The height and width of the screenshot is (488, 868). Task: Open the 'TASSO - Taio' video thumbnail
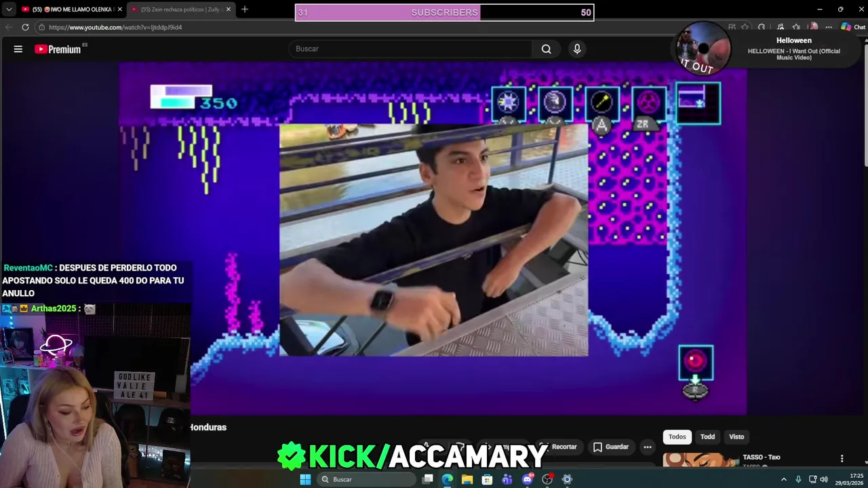pos(701,460)
